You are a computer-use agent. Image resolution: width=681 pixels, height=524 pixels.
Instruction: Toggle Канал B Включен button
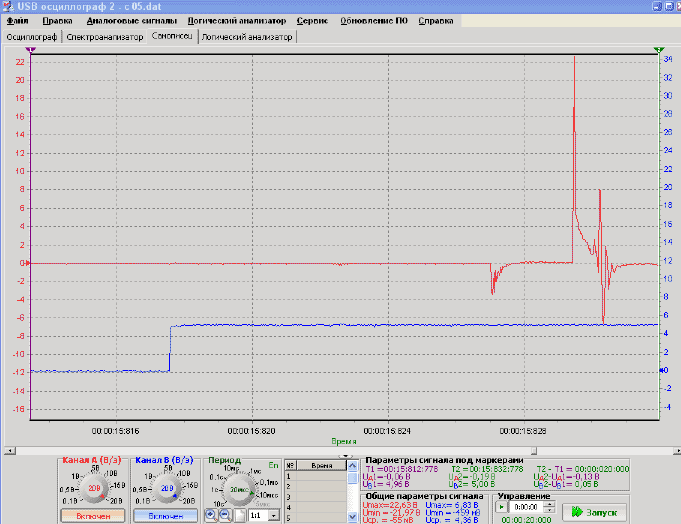coord(165,516)
